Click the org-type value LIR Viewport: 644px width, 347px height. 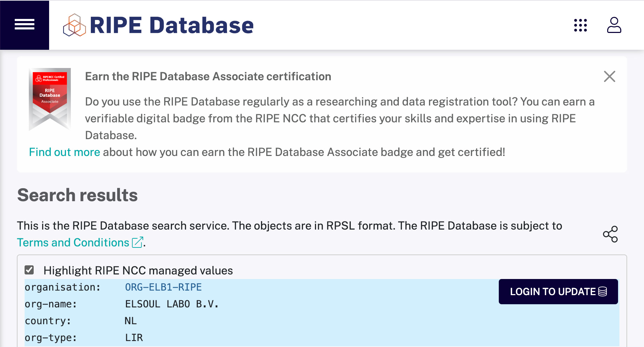coord(134,338)
